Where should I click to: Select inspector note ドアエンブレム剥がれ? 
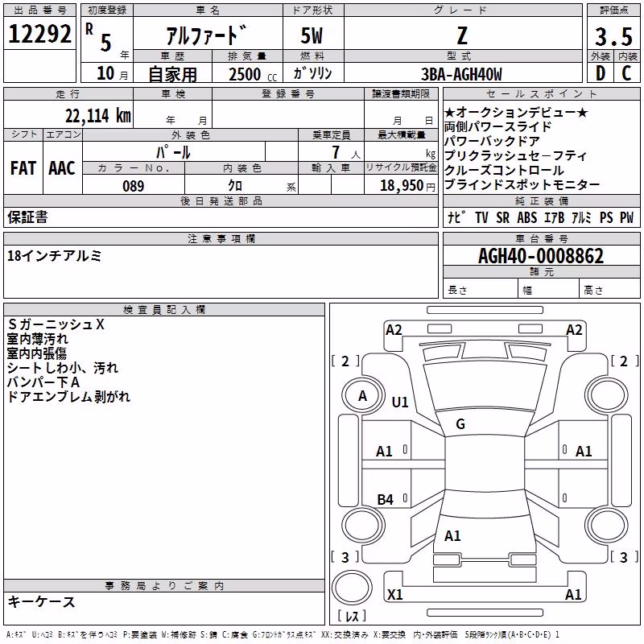point(68,396)
